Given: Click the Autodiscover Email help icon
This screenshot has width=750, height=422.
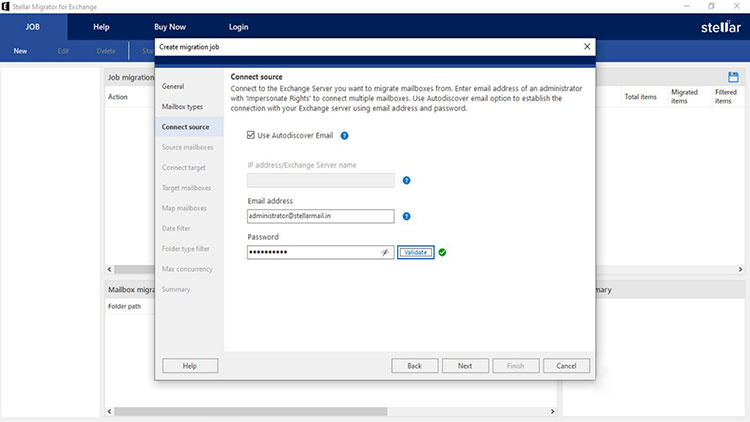Looking at the screenshot, I should pyautogui.click(x=344, y=135).
